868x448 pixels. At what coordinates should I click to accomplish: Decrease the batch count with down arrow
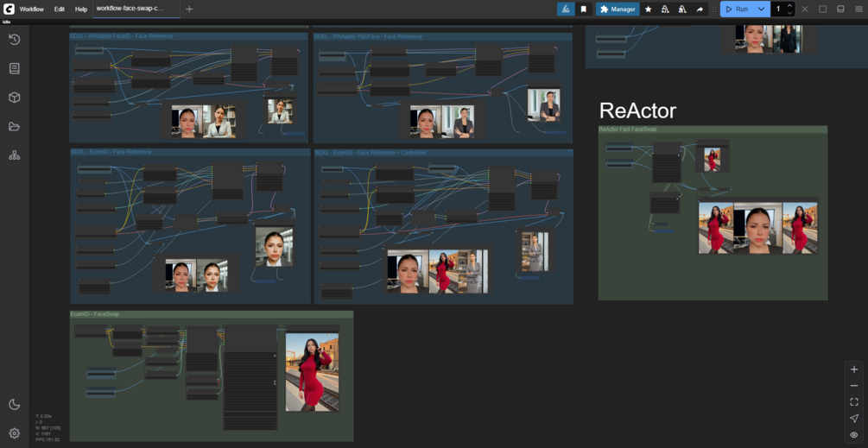(x=790, y=13)
